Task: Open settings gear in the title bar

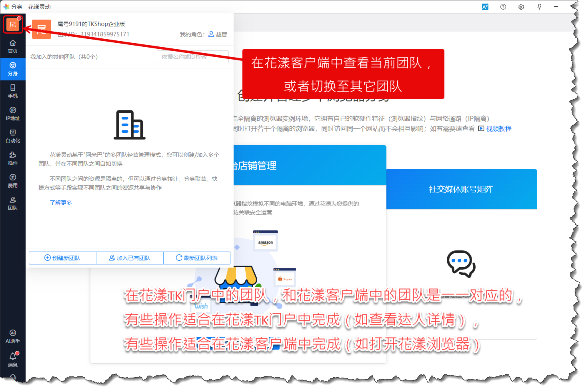Action: click(521, 7)
